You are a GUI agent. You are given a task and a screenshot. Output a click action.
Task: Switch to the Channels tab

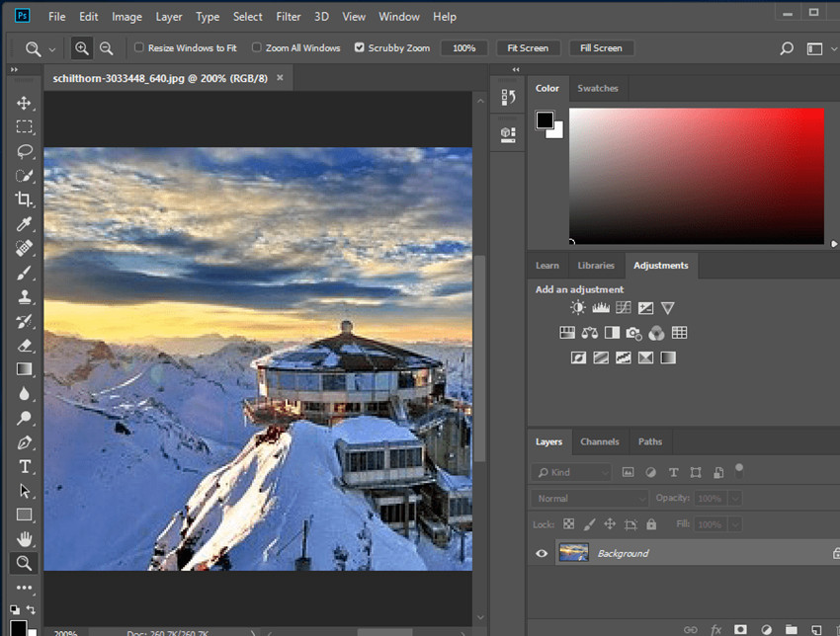pos(599,441)
